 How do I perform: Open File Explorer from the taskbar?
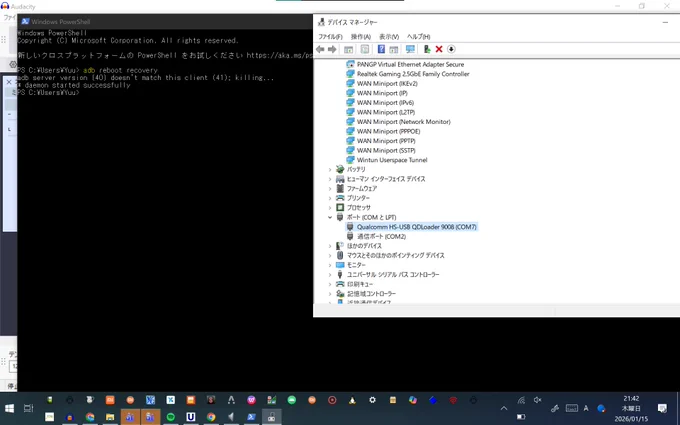110,417
